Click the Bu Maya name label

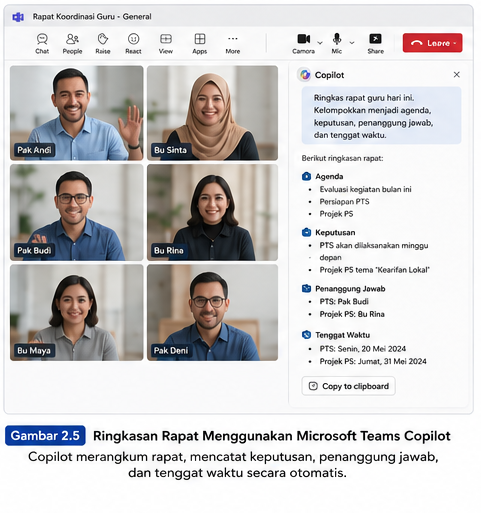34,351
